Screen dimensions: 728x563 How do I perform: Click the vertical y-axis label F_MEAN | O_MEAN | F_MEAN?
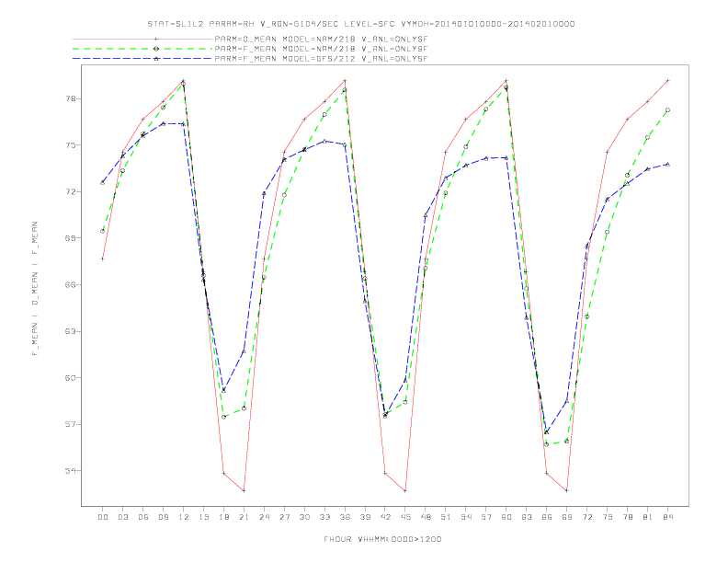pos(35,289)
